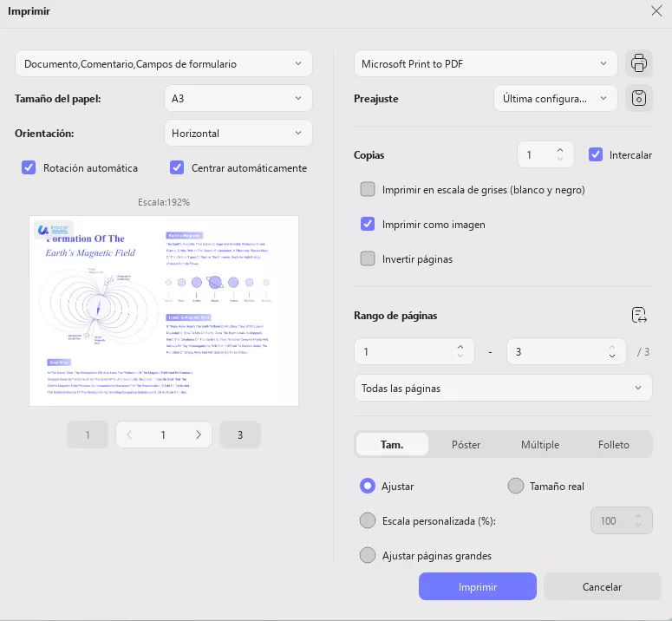Click the page preview thumbnail
The height and width of the screenshot is (621, 672).
coord(164,310)
